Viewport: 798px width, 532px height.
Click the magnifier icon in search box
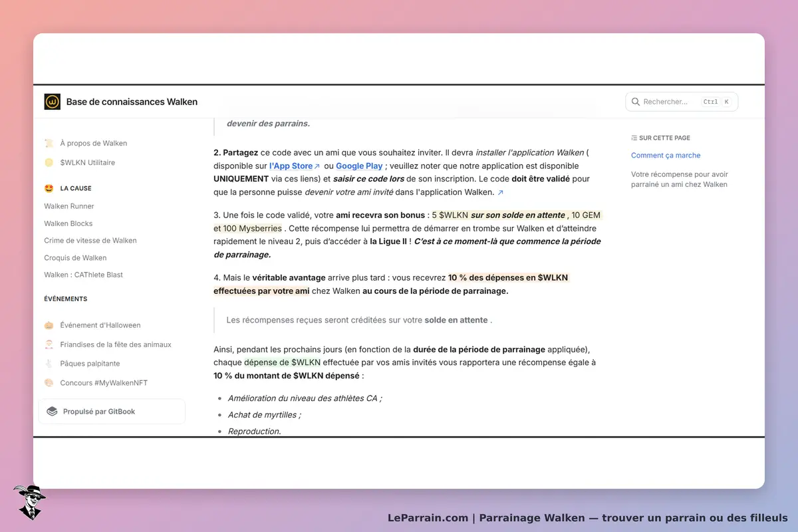(x=636, y=102)
